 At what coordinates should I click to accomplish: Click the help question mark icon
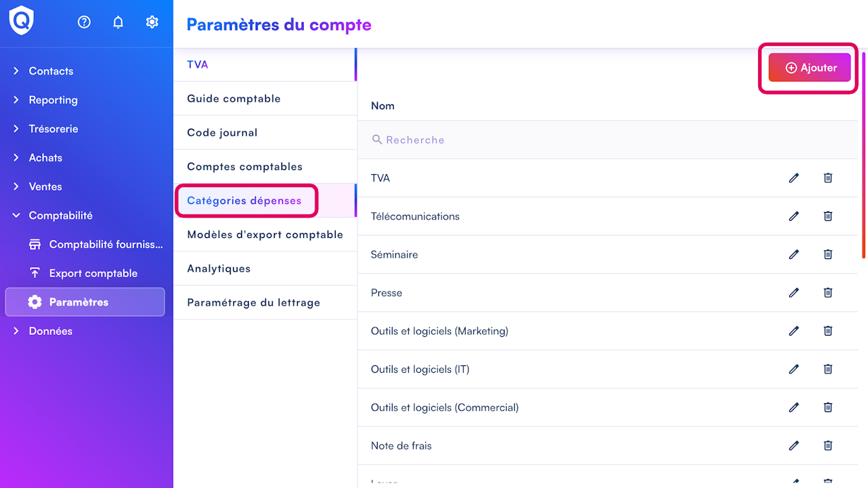(x=84, y=22)
